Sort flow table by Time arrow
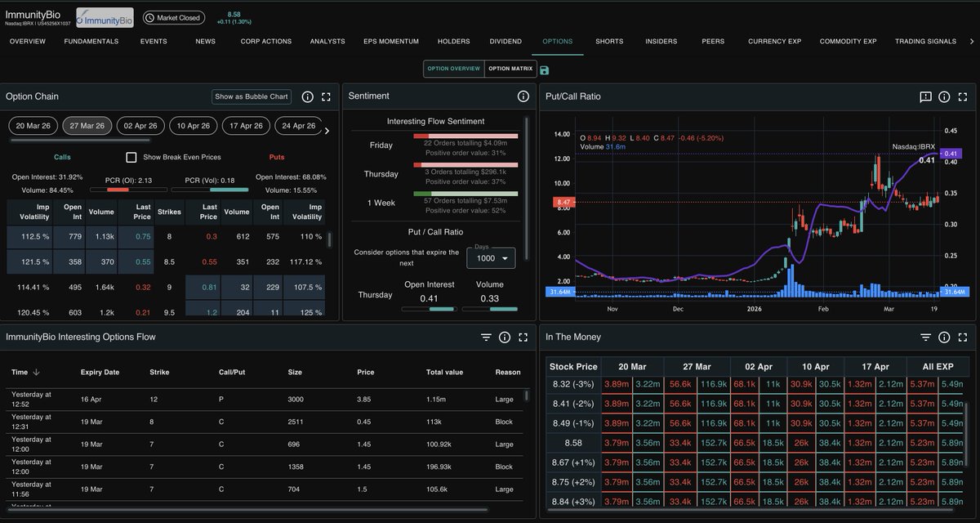The height and width of the screenshot is (523, 980). point(37,373)
